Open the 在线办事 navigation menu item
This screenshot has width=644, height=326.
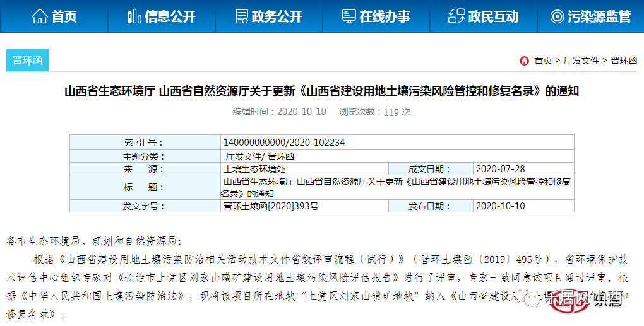point(376,16)
